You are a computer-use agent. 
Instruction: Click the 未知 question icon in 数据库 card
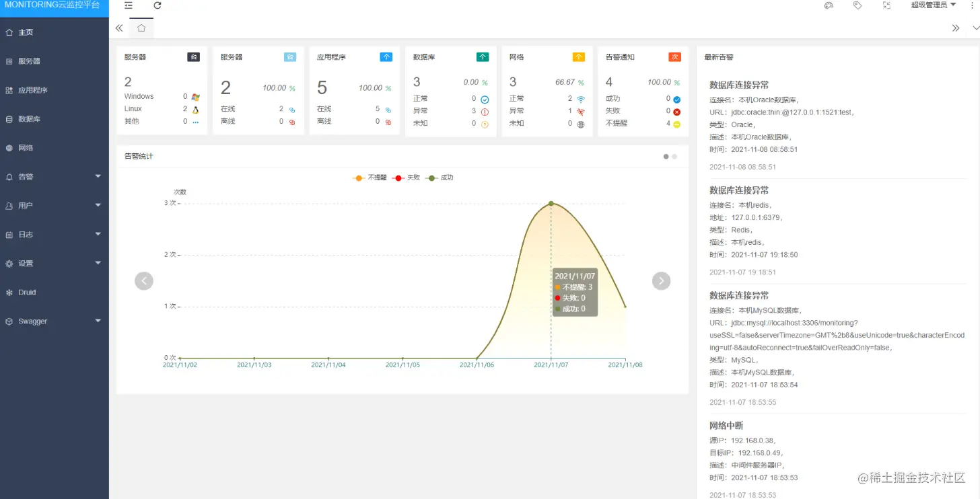click(485, 124)
